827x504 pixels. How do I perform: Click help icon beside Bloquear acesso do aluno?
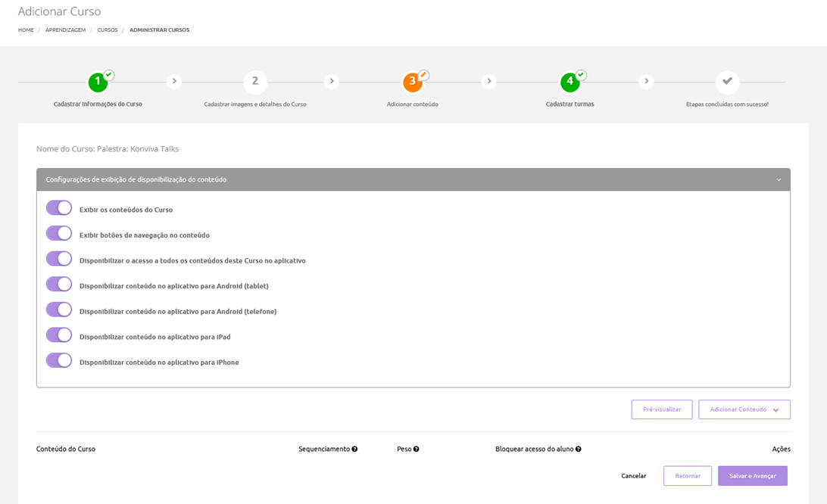(579, 450)
